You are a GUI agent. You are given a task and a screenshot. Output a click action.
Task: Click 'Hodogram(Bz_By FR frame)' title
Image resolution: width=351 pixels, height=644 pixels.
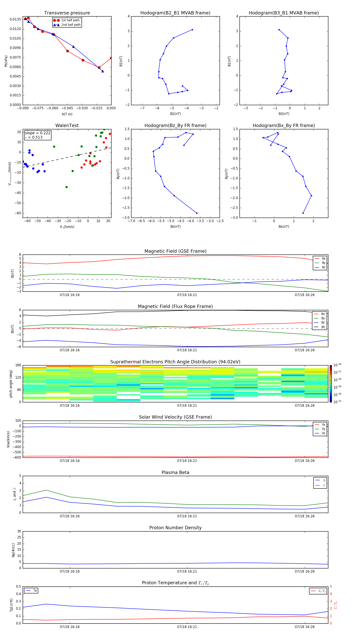pos(175,125)
